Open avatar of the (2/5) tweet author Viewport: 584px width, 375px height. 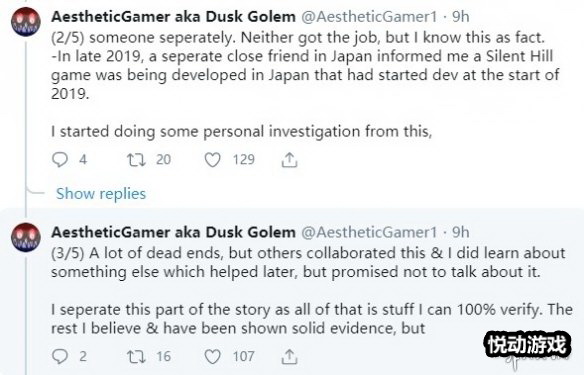tap(26, 22)
